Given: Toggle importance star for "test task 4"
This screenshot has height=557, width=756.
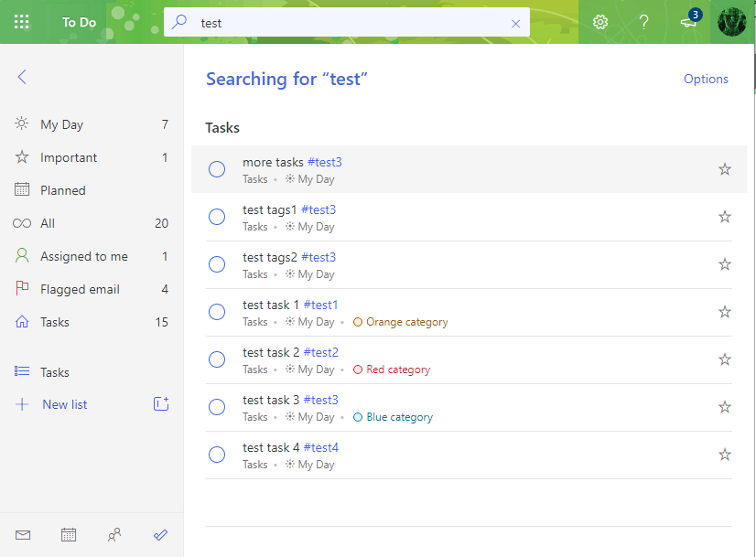Looking at the screenshot, I should [725, 455].
